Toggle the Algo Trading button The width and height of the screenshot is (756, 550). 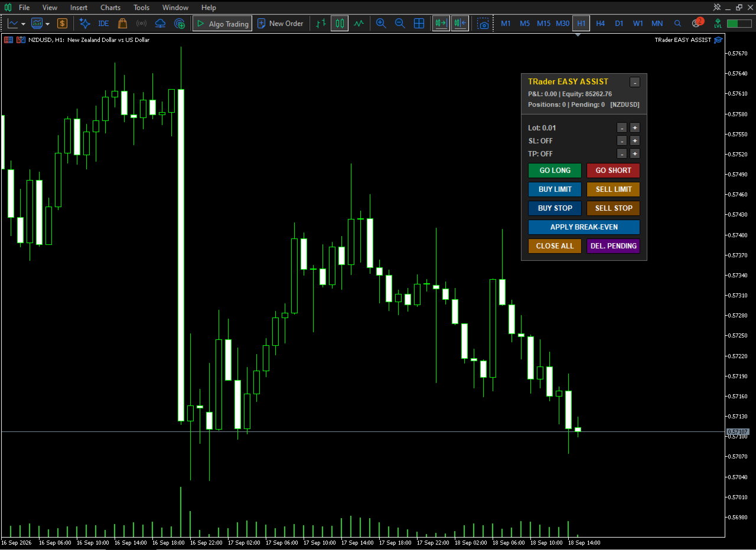click(x=223, y=24)
